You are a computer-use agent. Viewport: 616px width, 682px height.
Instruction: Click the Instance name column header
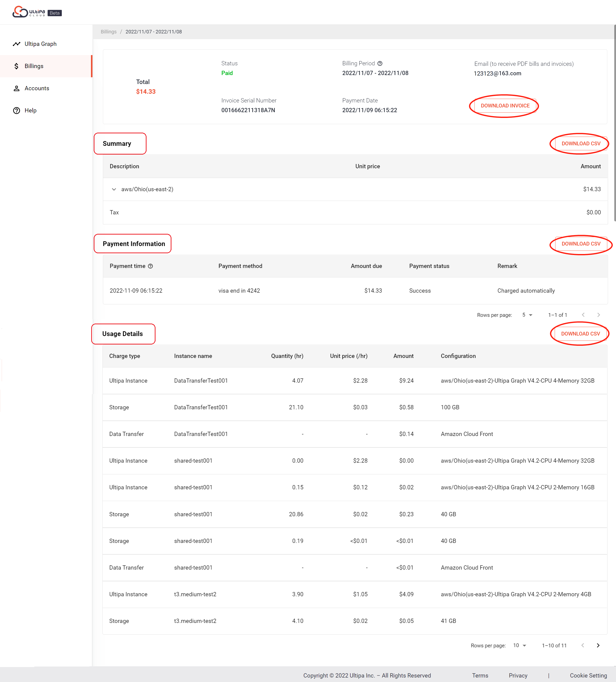193,356
